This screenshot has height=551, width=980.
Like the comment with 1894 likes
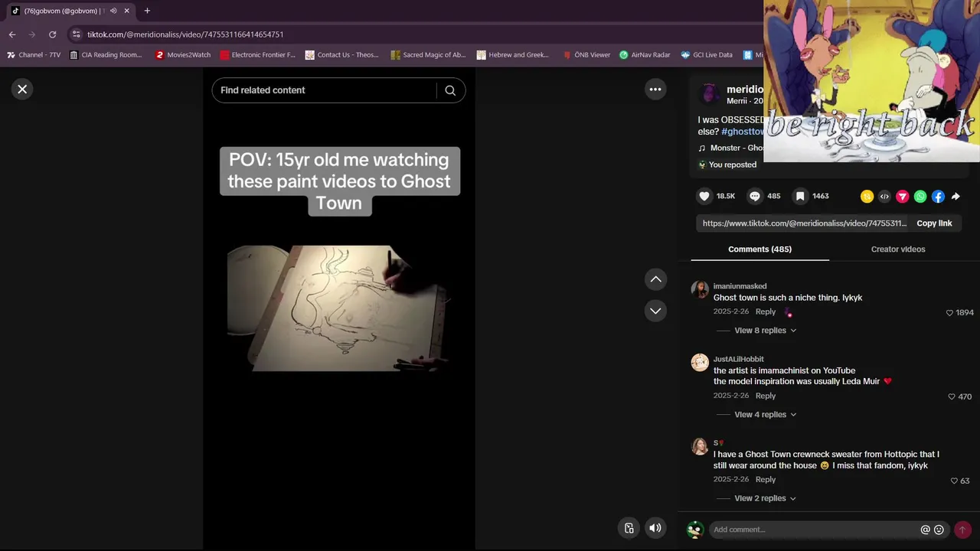click(x=949, y=312)
